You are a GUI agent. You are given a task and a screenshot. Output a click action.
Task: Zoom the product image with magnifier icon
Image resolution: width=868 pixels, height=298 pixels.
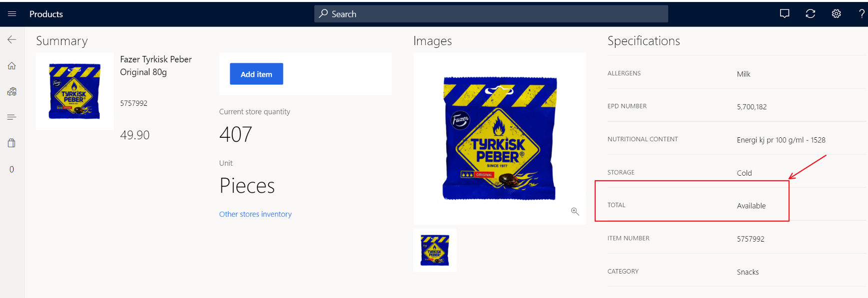click(575, 212)
